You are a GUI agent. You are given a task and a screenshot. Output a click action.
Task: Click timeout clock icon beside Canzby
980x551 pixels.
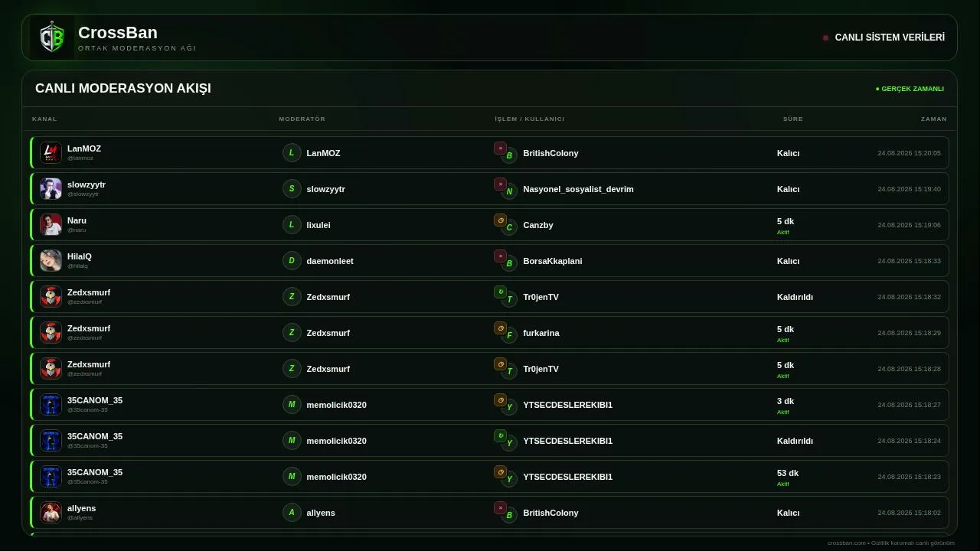[500, 220]
